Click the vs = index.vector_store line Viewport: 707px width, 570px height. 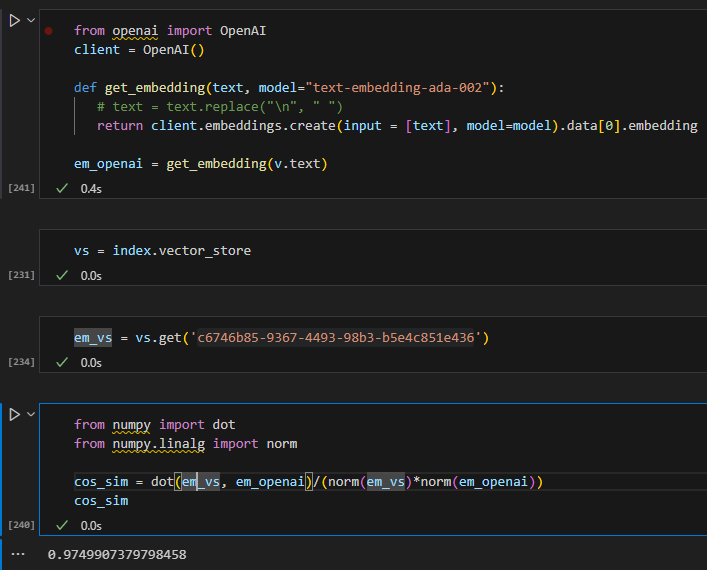coord(162,250)
